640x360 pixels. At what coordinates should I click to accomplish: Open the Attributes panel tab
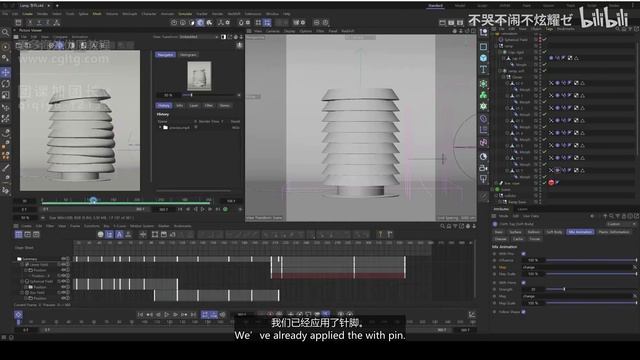point(502,209)
